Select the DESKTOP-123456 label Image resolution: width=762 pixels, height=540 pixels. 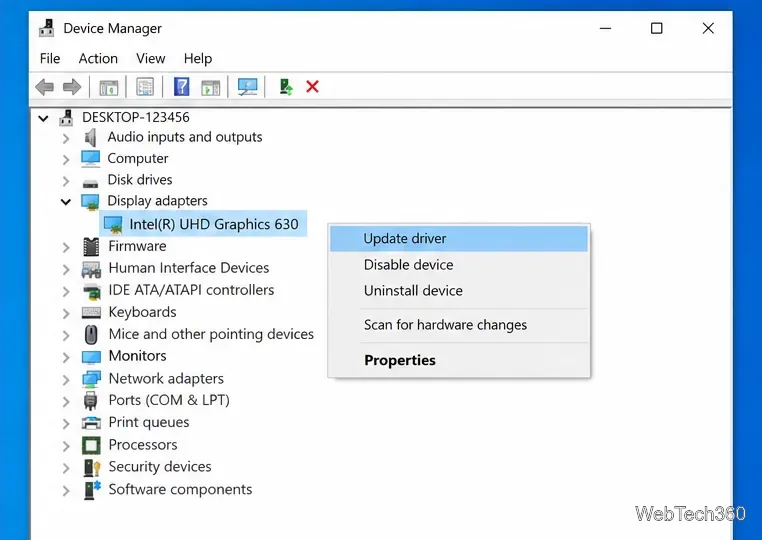136,118
